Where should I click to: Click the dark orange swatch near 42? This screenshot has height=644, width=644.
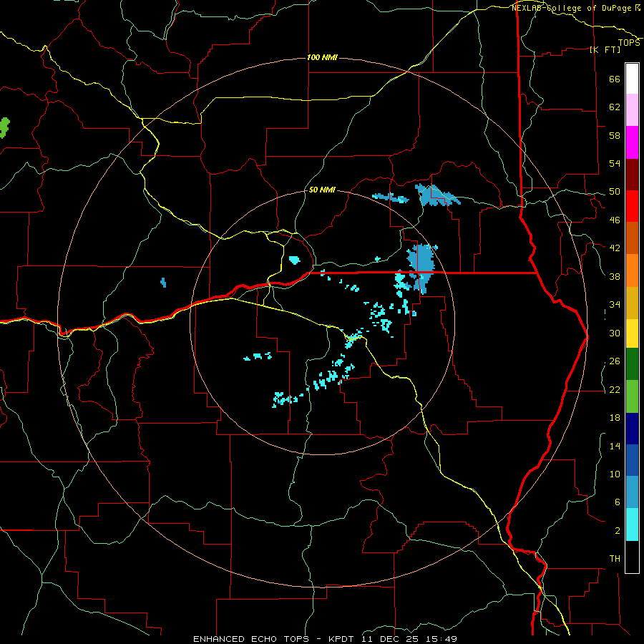(632, 238)
